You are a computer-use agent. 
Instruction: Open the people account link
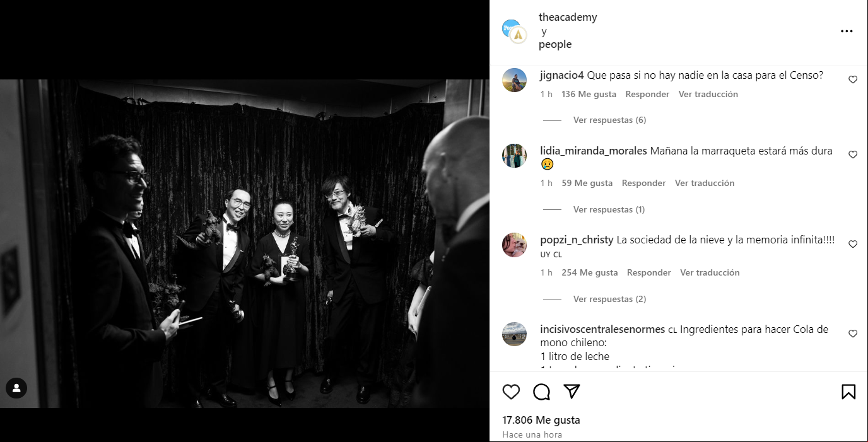pos(555,44)
